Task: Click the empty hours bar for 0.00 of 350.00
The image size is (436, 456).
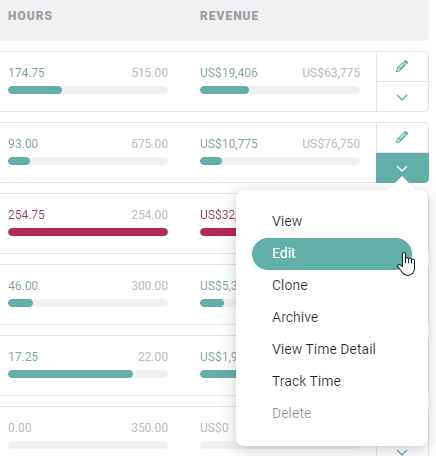Action: (88, 445)
